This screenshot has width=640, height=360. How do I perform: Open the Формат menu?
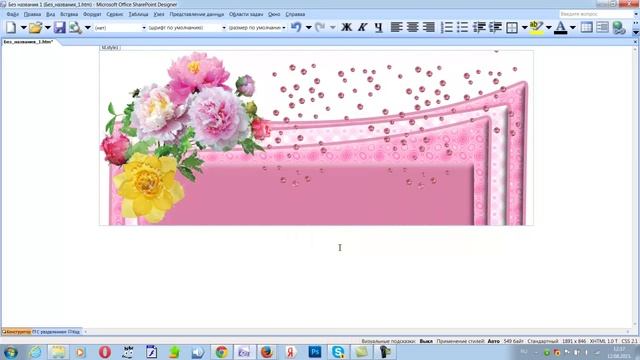pos(92,14)
